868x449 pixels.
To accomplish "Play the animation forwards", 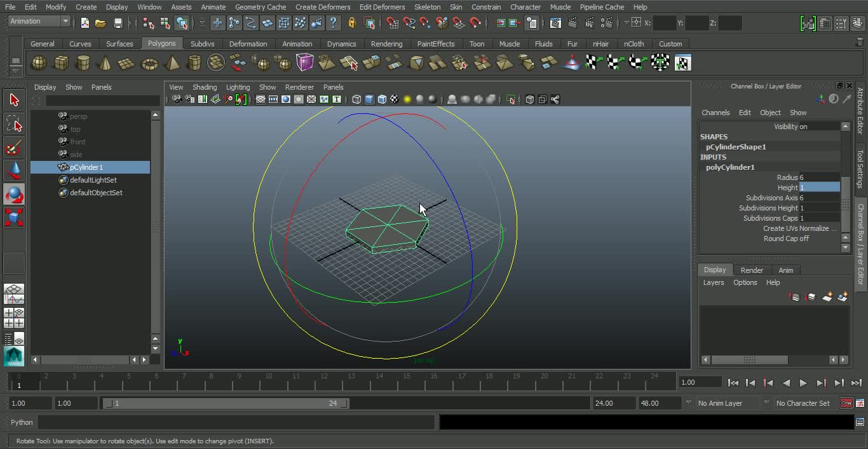I will pos(803,383).
